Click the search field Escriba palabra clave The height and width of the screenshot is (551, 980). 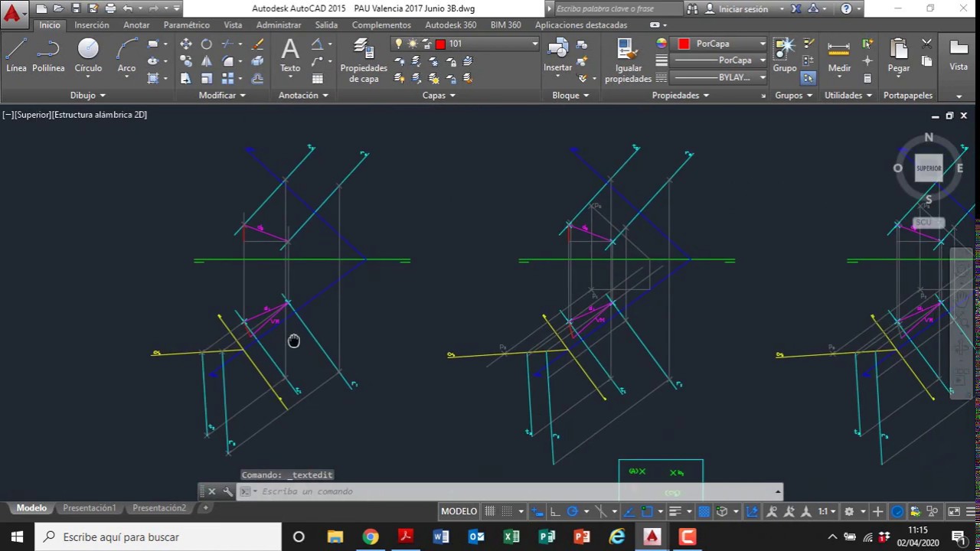pos(616,9)
